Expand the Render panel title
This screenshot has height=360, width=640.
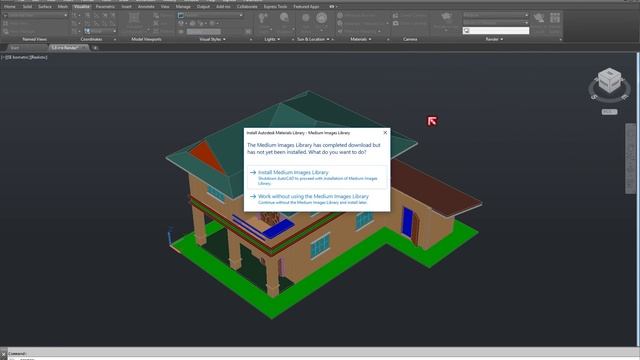coord(494,39)
